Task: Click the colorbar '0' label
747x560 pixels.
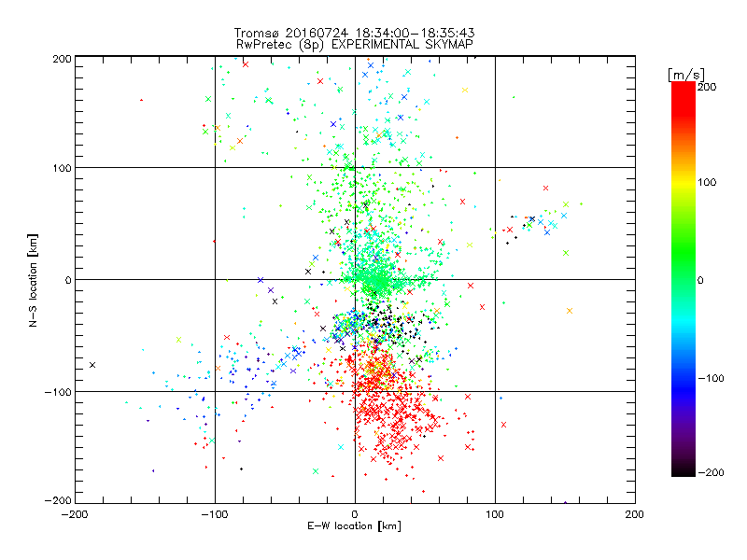Action: coord(700,280)
